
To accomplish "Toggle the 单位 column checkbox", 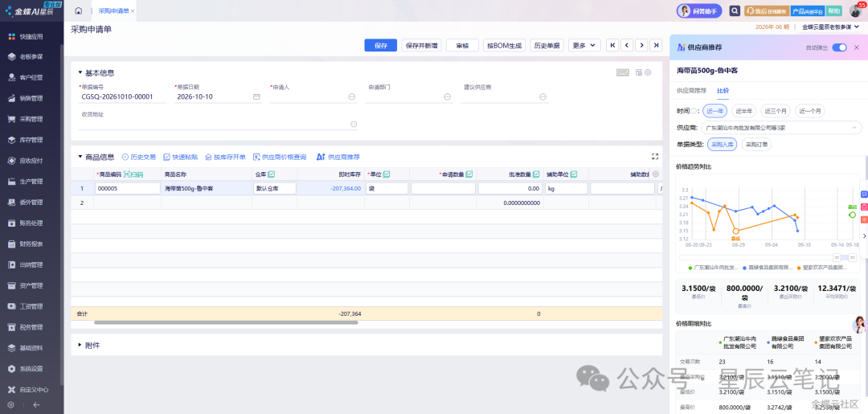I will coord(387,174).
